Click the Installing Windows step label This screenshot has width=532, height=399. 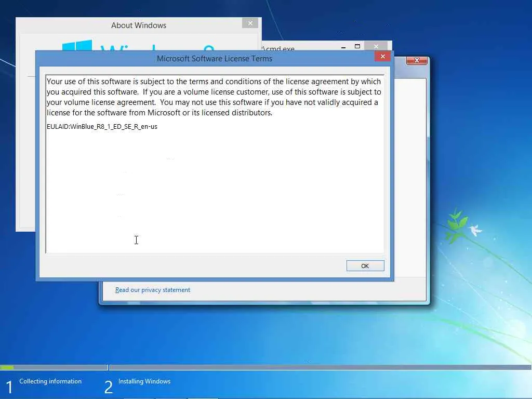144,381
